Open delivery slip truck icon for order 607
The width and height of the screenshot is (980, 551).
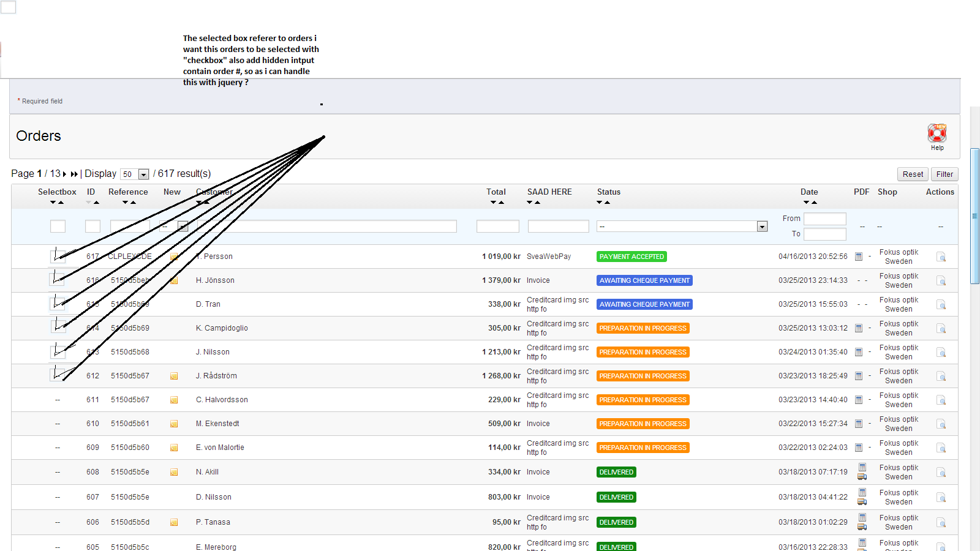click(x=862, y=501)
